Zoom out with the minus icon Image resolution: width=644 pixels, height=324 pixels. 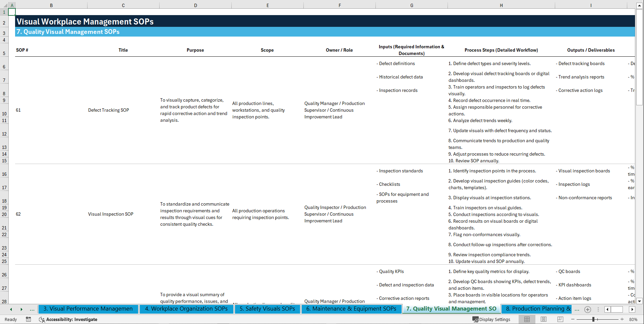click(573, 319)
